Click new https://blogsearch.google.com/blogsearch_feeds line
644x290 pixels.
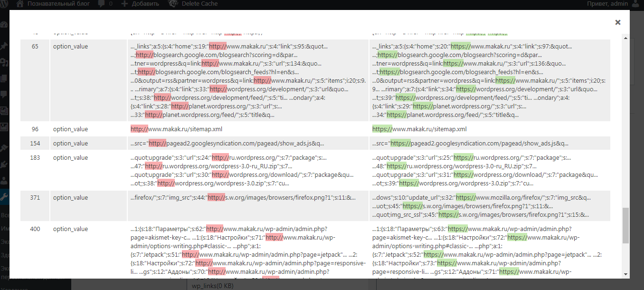[x=458, y=72]
